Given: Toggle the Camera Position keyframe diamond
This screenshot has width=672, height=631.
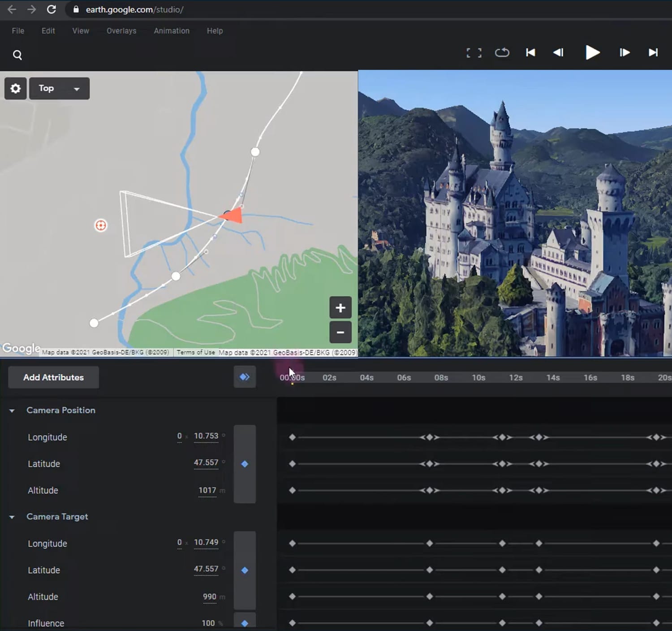Looking at the screenshot, I should 245,464.
